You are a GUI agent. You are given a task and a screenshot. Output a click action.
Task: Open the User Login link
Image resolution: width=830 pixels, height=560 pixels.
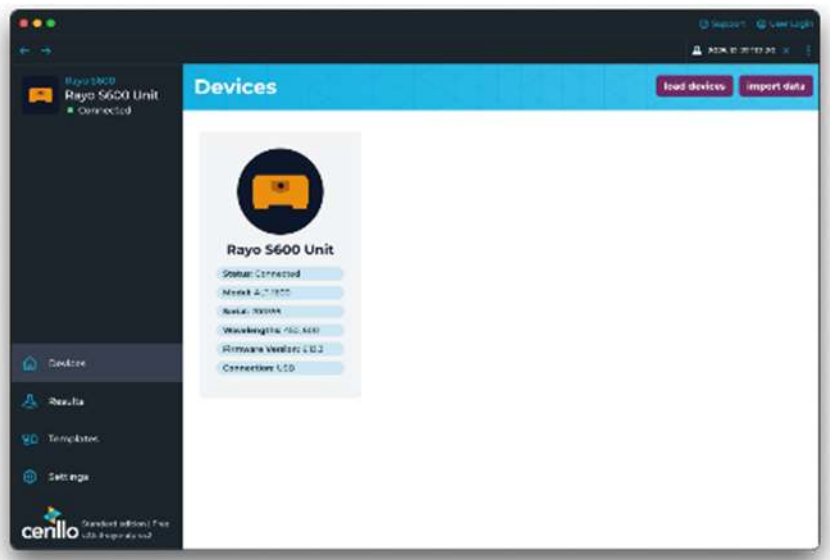(x=784, y=24)
